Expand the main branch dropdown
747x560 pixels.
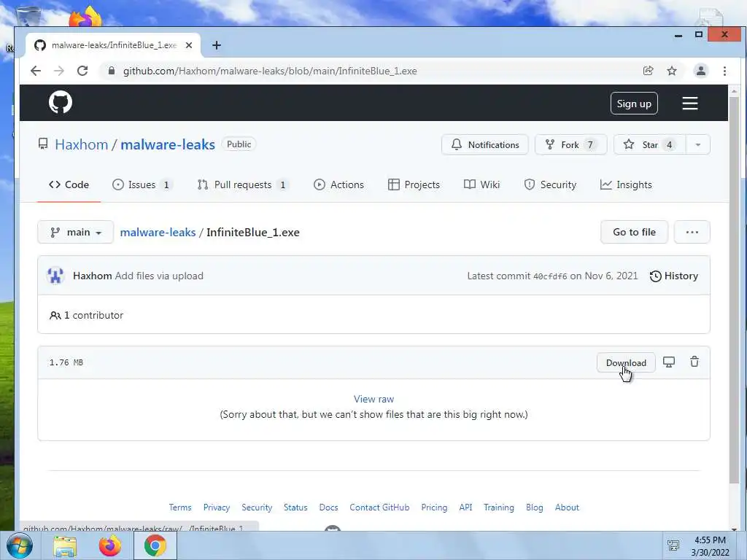point(76,233)
